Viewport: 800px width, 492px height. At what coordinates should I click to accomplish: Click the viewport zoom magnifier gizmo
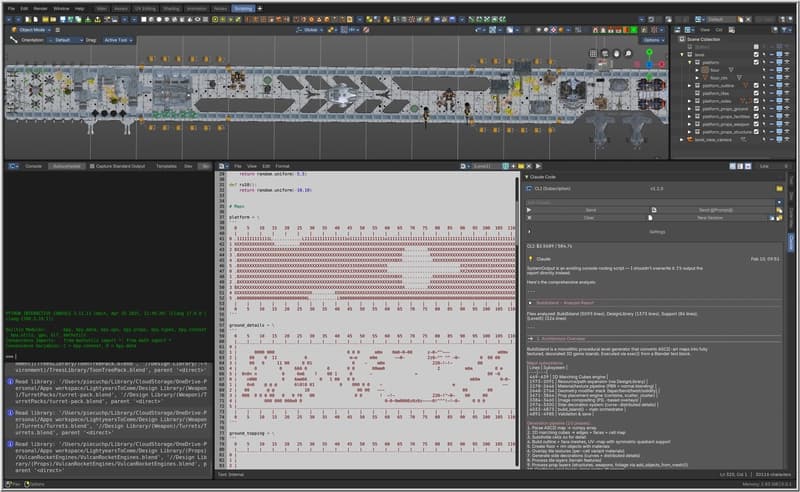point(629,53)
